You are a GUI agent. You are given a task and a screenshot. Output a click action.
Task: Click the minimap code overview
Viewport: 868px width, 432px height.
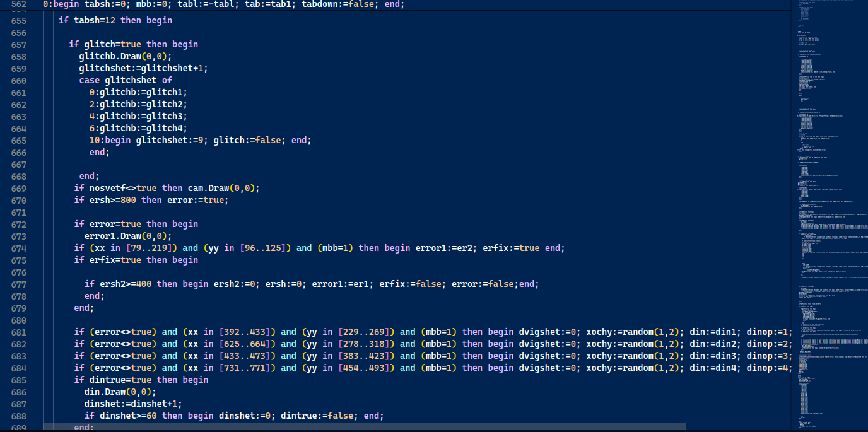point(829,214)
